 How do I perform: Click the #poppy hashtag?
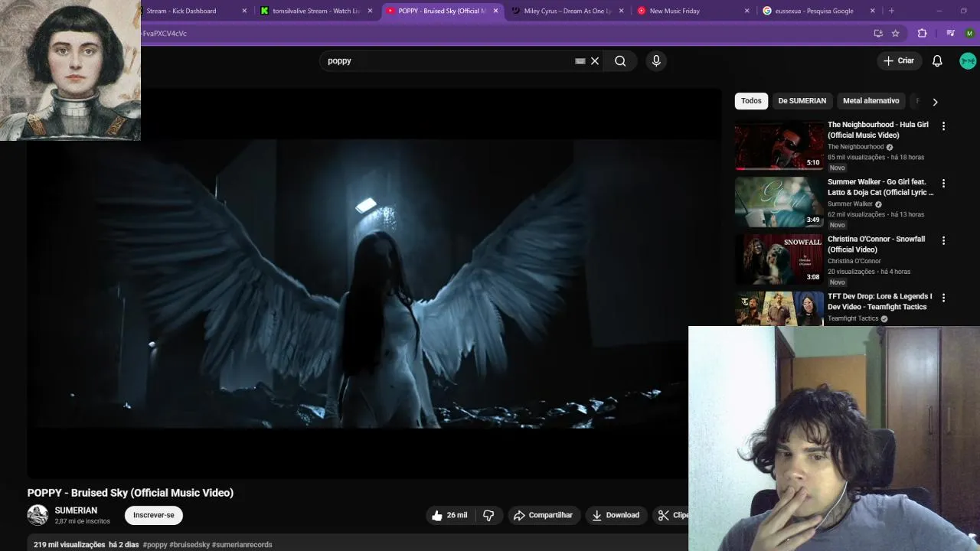pos(155,545)
